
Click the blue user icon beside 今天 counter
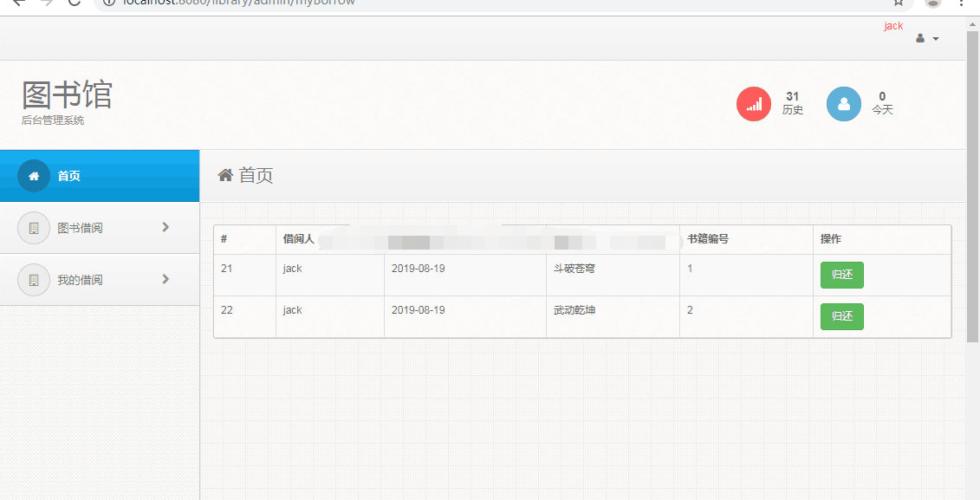tap(843, 103)
